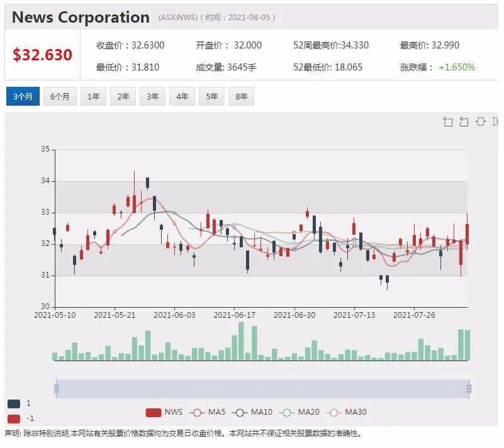Choose the 5年 range tab
This screenshot has width=504, height=448.
pyautogui.click(x=211, y=96)
